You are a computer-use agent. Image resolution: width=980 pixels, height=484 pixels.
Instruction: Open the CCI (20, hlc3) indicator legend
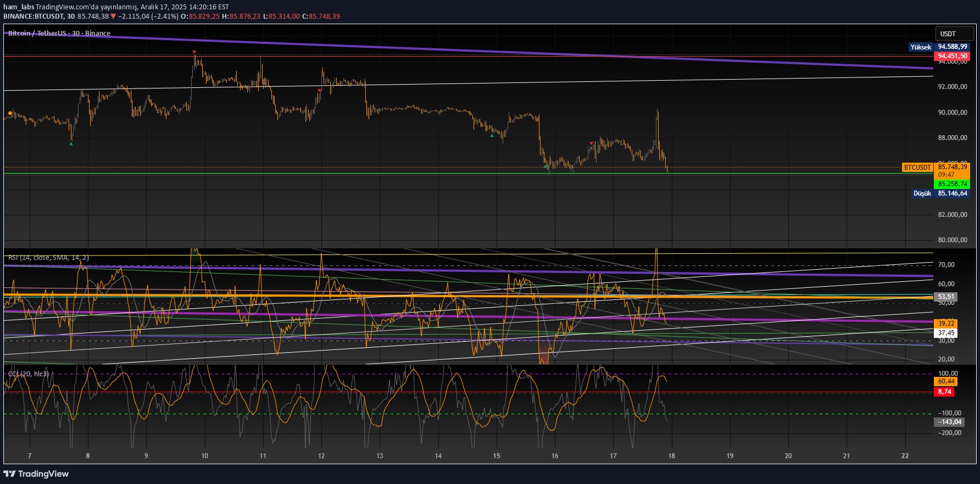coord(29,374)
